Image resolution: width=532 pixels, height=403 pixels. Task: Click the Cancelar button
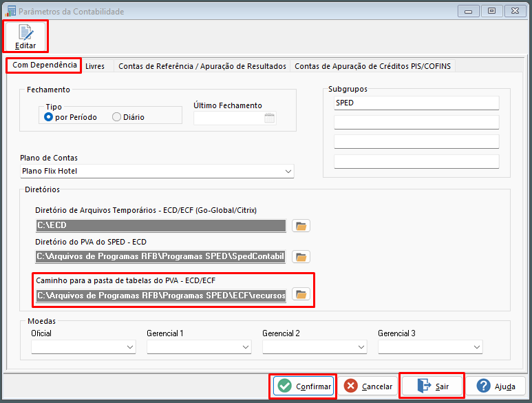[x=368, y=386]
